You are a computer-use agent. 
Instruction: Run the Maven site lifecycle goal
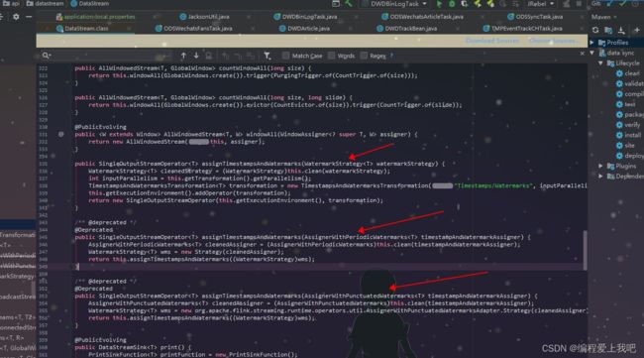click(625, 145)
